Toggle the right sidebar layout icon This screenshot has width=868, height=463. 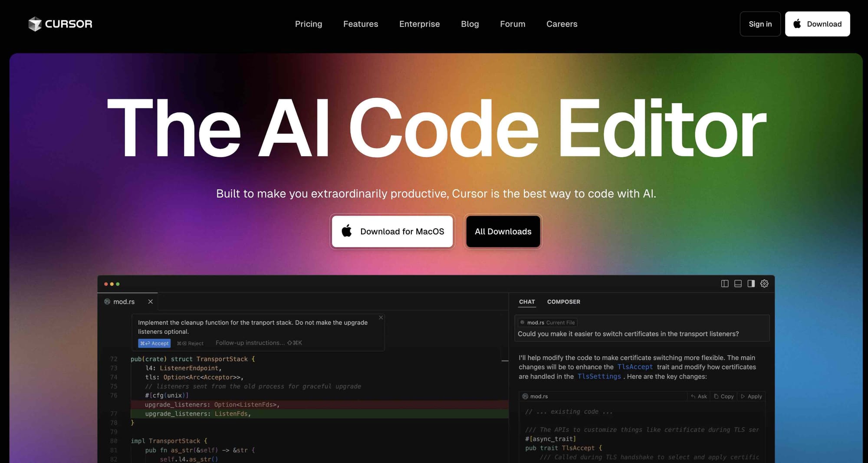[x=751, y=283]
